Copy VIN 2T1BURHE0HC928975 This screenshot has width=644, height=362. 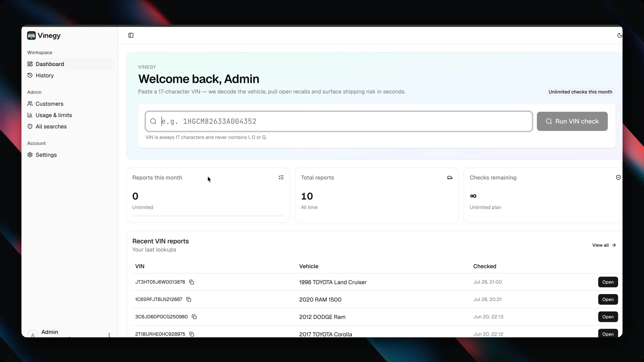[192, 334]
